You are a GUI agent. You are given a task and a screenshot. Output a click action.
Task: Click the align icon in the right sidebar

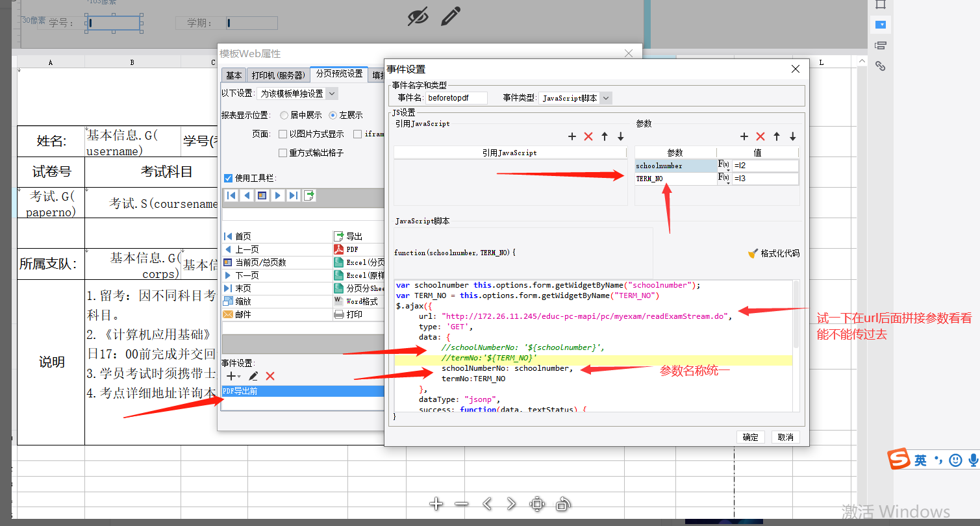click(x=881, y=45)
